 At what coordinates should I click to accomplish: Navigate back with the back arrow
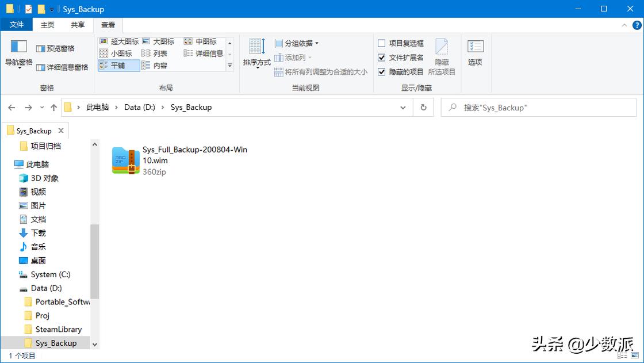click(11, 107)
